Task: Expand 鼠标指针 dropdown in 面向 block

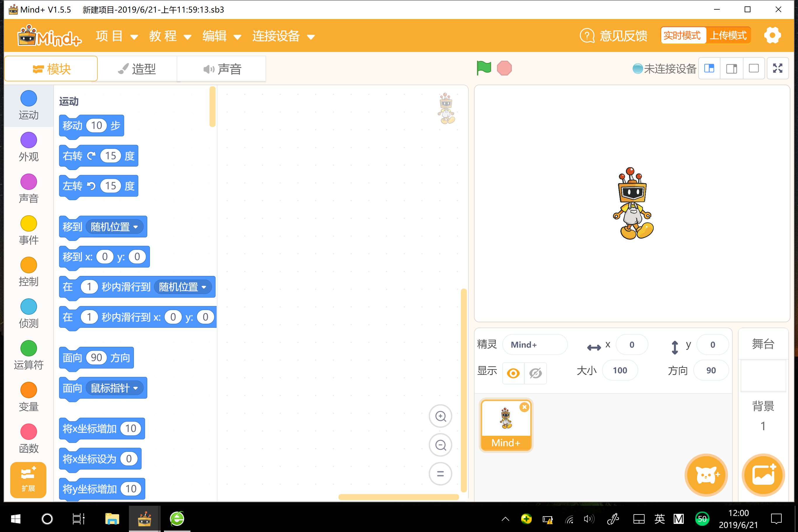Action: (114, 388)
